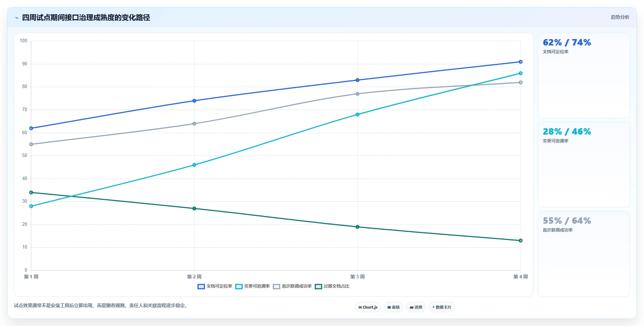Click the 100 label on the y-axis

[23, 41]
